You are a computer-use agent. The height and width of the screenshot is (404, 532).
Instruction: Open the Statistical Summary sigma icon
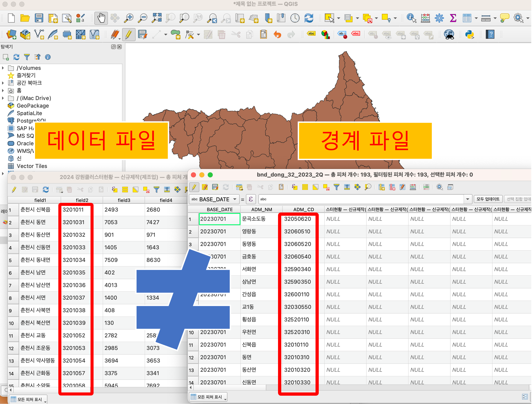453,18
